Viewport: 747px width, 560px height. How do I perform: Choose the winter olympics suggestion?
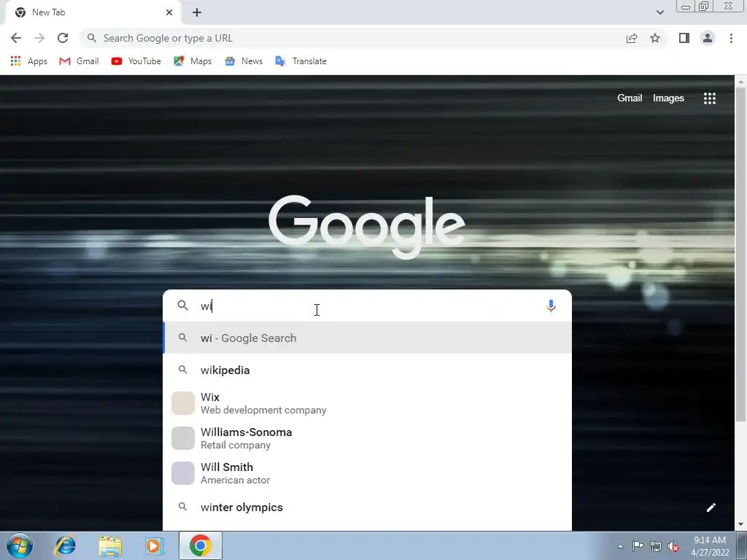367,507
